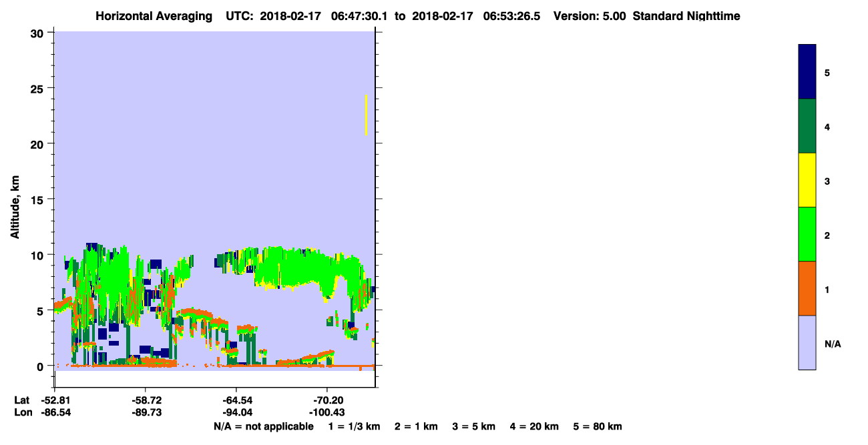Click the yellow colorbar segment labeled 3
The width and height of the screenshot is (868, 445).
coord(807,180)
